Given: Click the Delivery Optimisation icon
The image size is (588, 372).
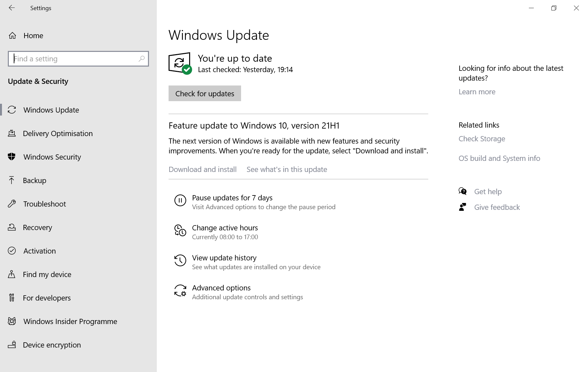Looking at the screenshot, I should coord(12,133).
